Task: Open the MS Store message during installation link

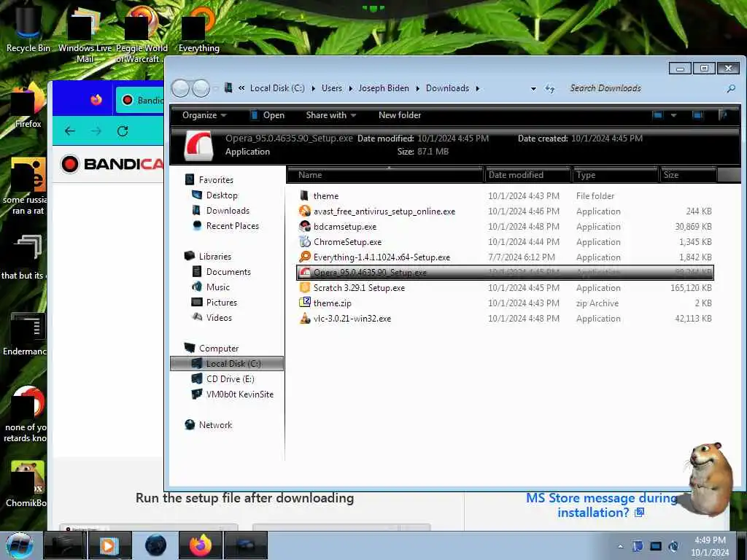Action: (x=602, y=505)
